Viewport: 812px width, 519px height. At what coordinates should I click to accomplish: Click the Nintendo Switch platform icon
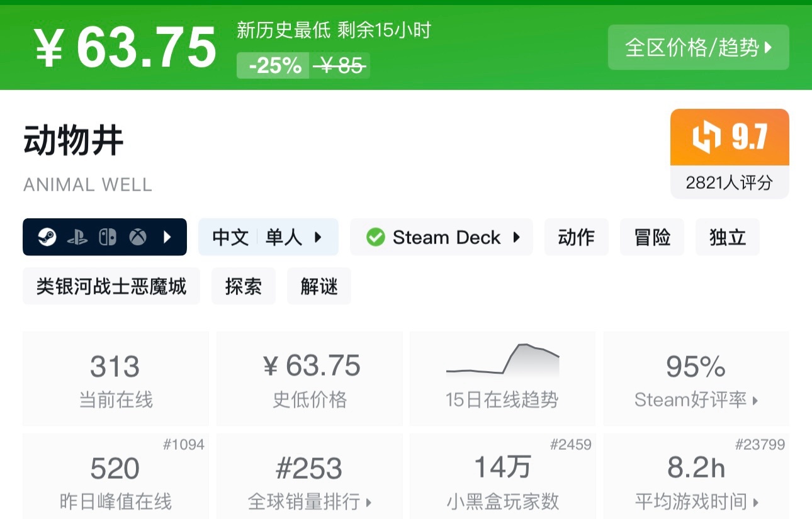click(x=107, y=237)
